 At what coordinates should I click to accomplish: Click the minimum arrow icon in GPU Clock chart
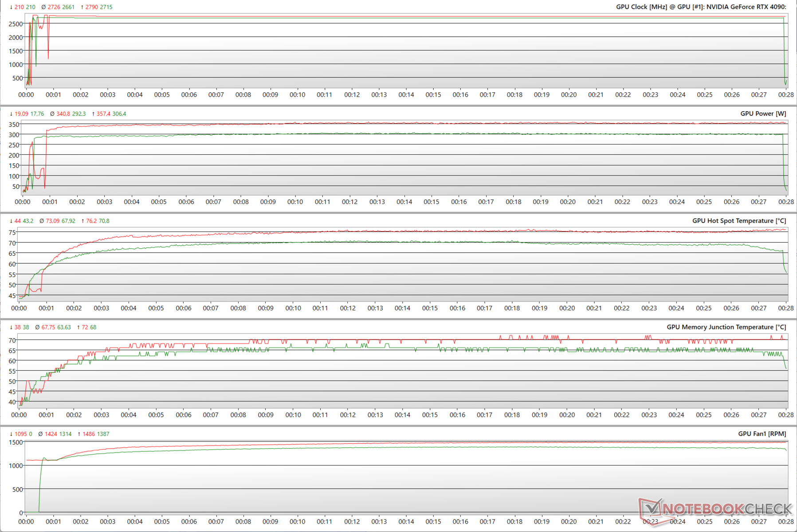pos(11,7)
